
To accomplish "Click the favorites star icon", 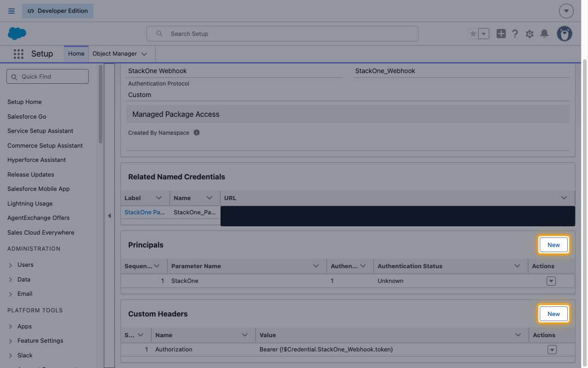I will pos(473,34).
